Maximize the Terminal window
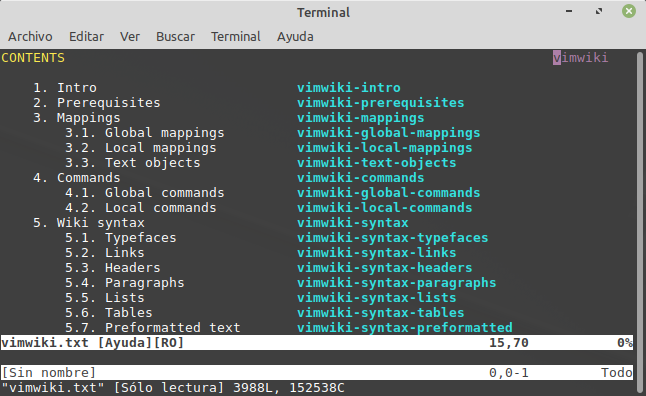Image resolution: width=646 pixels, height=396 pixels. click(599, 11)
